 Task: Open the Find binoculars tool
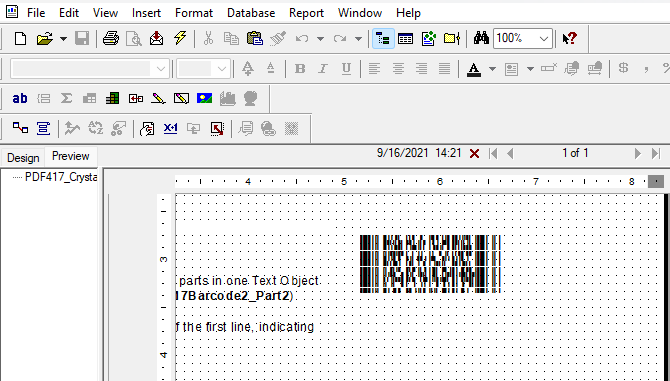click(481, 38)
